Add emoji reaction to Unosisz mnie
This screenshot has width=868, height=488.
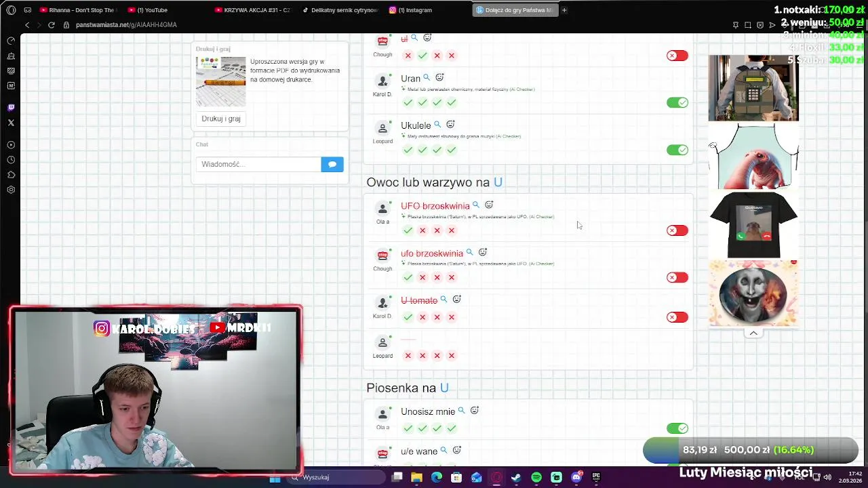pos(475,411)
